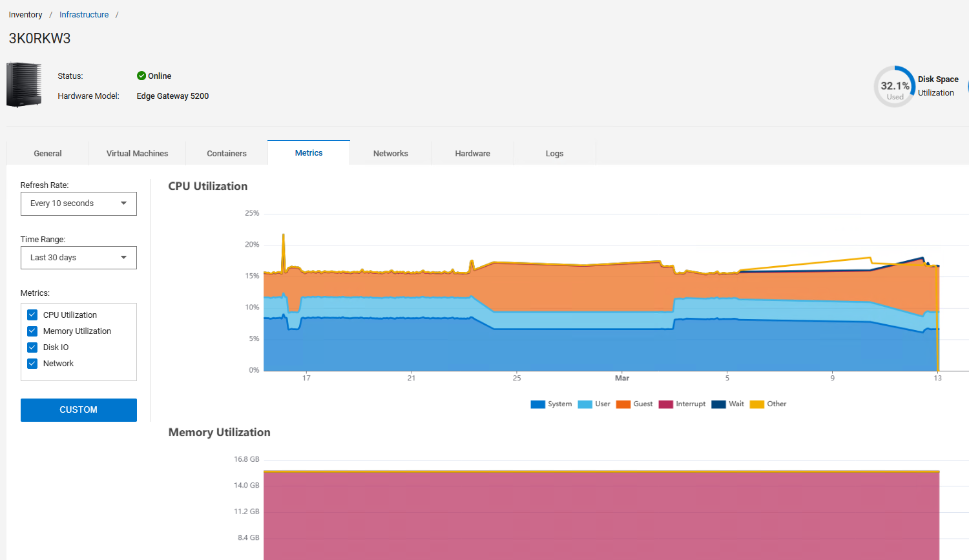This screenshot has height=560, width=969.
Task: Click the server hardware thumbnail image
Action: [23, 85]
